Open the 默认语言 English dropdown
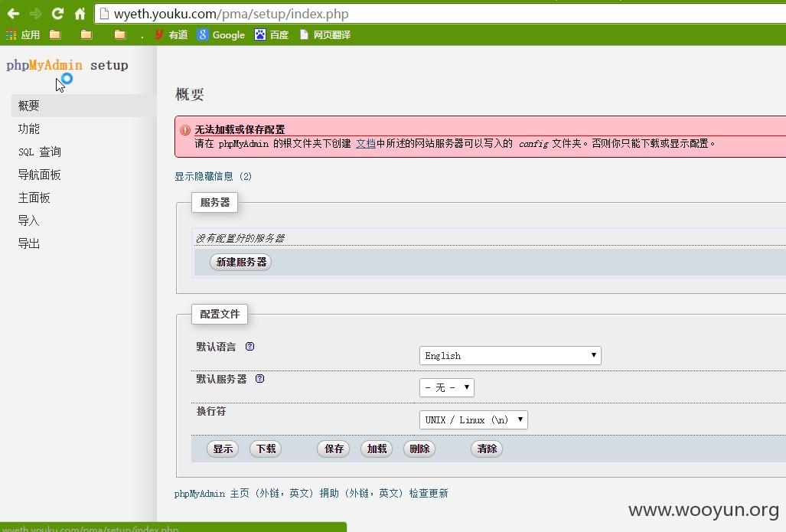The image size is (786, 532). click(x=510, y=355)
